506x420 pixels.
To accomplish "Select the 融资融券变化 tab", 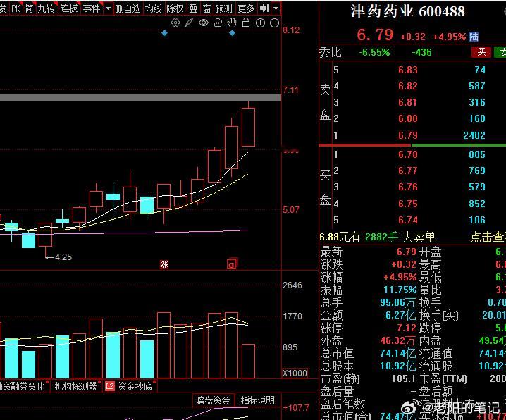I will click(23, 386).
